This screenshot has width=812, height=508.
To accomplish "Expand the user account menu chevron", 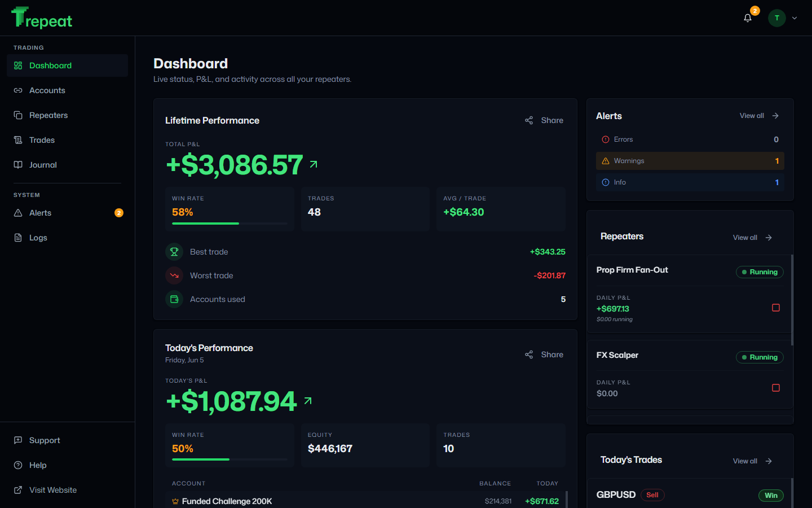I will [x=795, y=18].
